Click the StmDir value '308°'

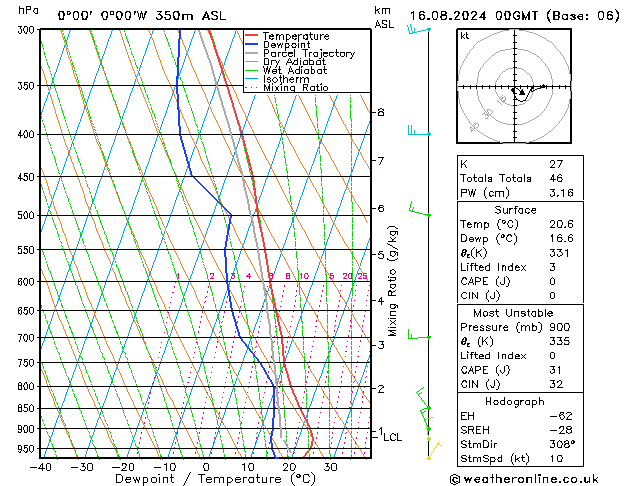(562, 444)
